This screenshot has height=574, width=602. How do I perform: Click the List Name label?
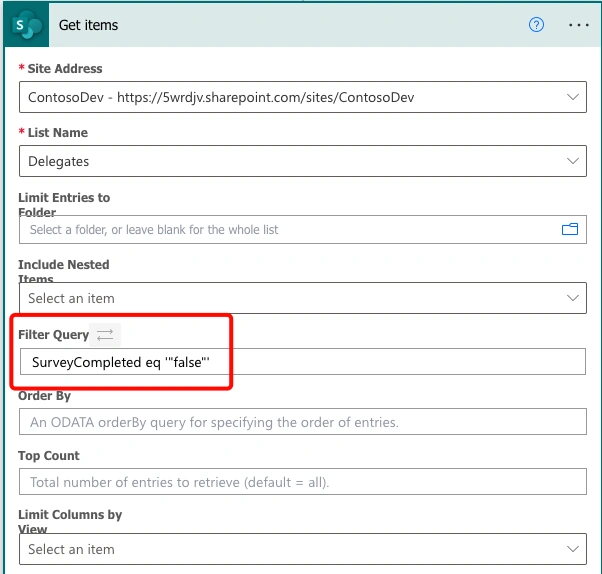[x=58, y=132]
